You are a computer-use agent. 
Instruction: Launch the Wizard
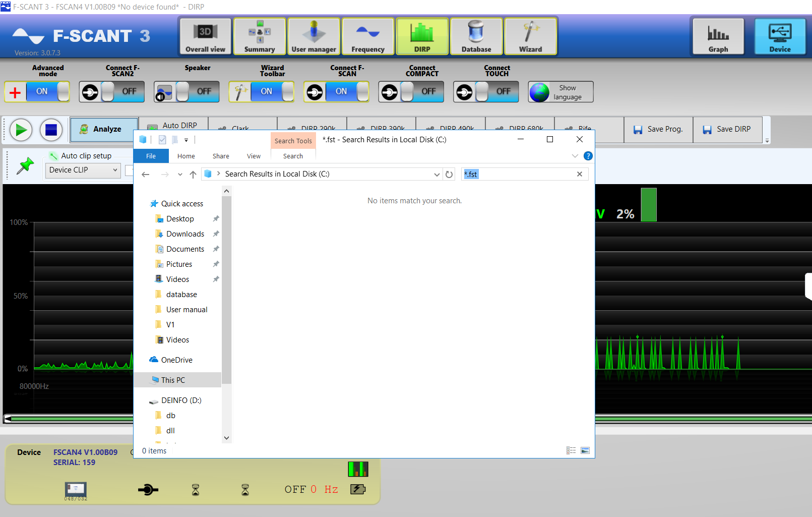point(530,36)
